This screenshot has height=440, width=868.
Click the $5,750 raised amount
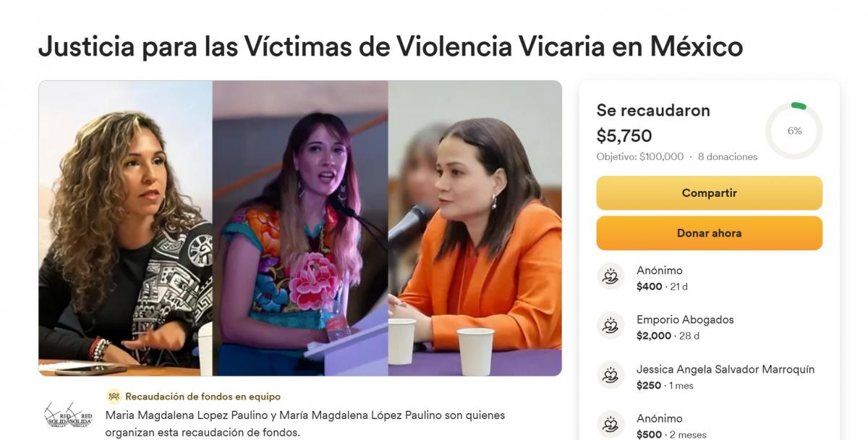pos(624,135)
